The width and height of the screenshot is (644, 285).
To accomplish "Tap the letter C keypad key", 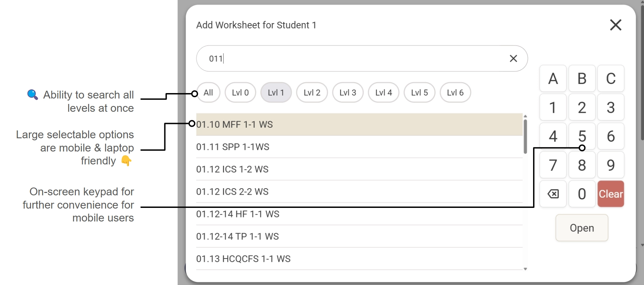I will [611, 79].
